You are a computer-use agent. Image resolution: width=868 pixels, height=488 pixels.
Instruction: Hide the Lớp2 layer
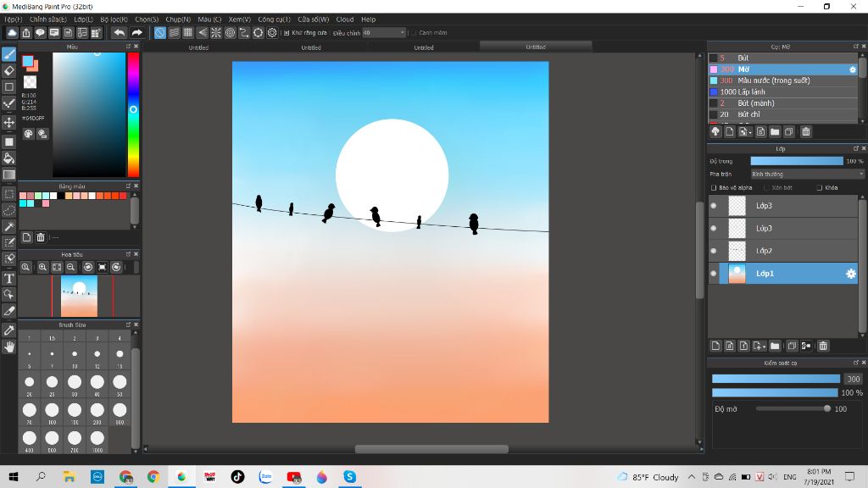714,251
